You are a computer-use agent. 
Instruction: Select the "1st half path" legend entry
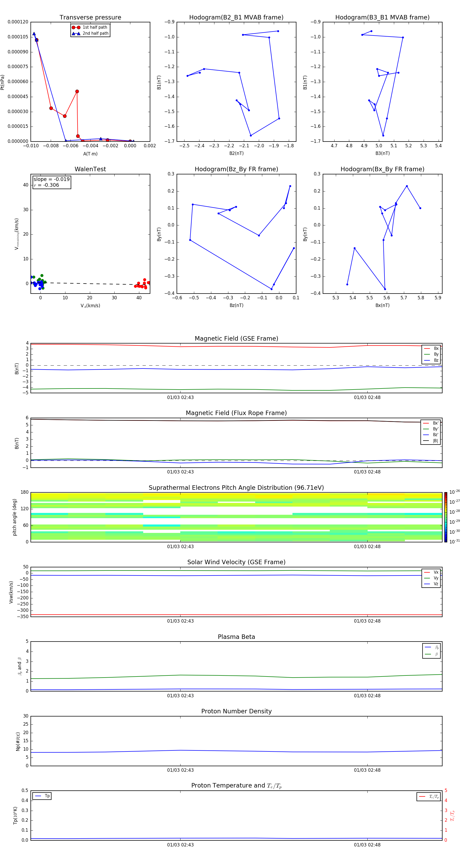[90, 27]
